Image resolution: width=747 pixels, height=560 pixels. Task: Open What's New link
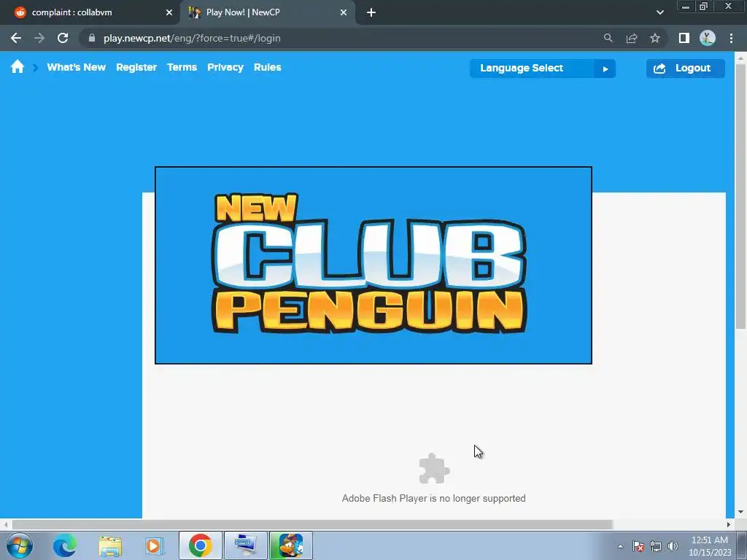(76, 67)
